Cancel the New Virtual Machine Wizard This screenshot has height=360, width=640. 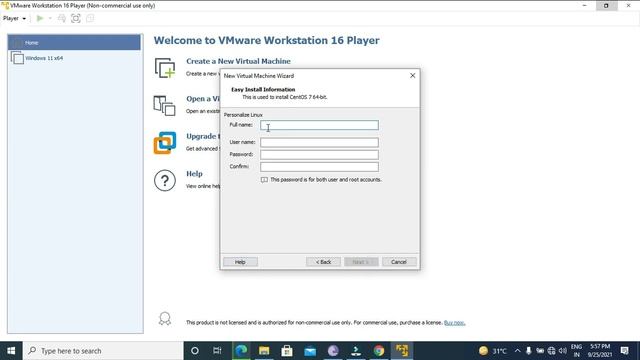399,262
